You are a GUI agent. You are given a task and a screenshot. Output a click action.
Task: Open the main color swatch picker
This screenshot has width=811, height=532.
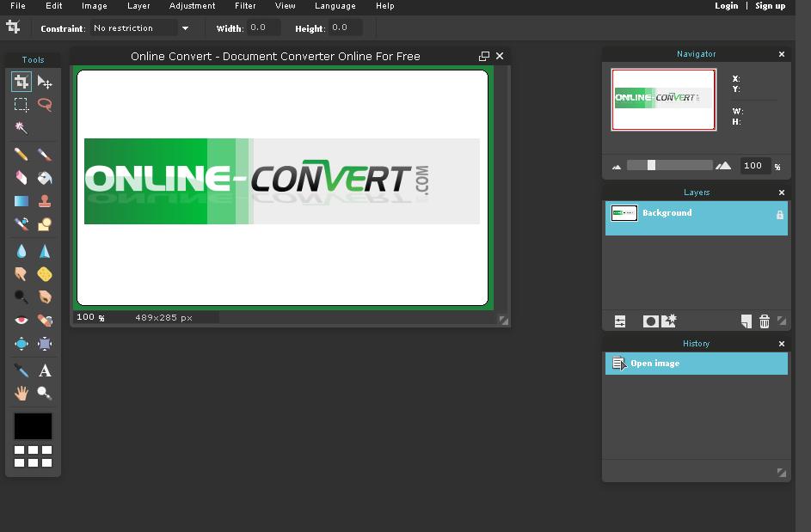tap(33, 426)
